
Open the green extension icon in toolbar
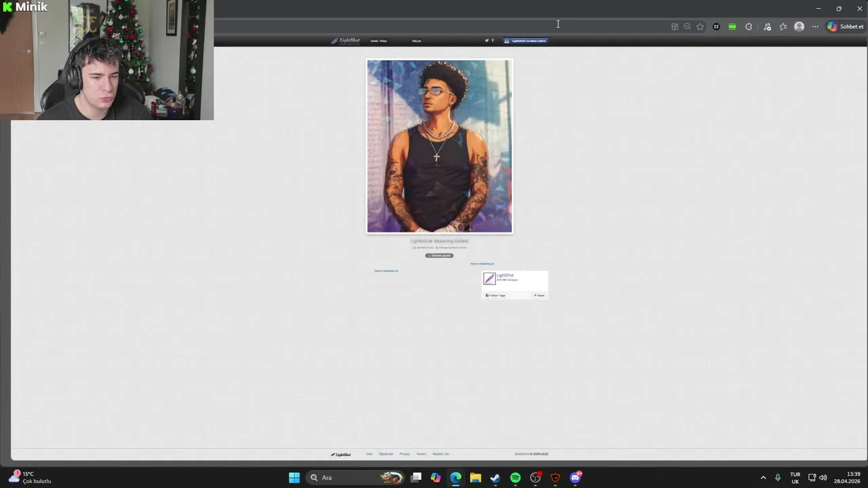732,26
